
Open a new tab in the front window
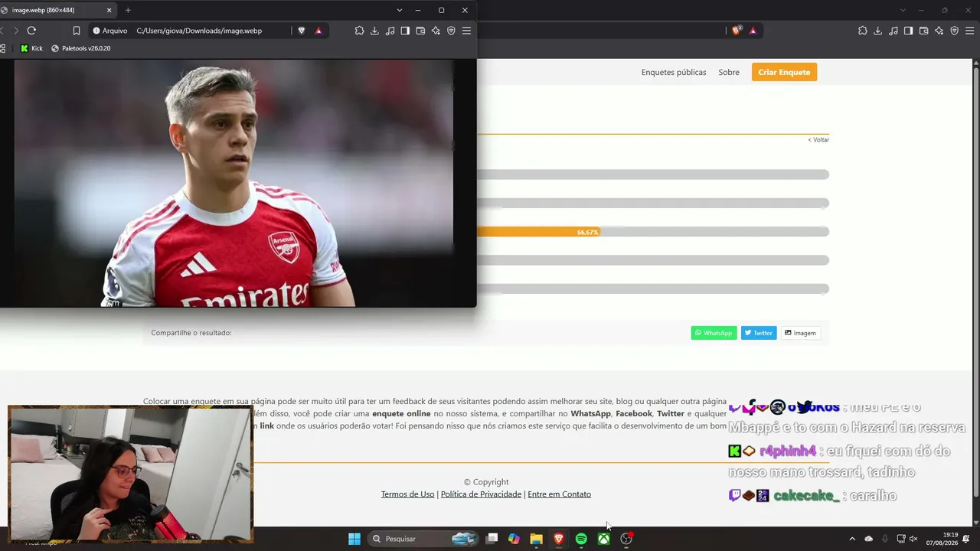coord(128,10)
